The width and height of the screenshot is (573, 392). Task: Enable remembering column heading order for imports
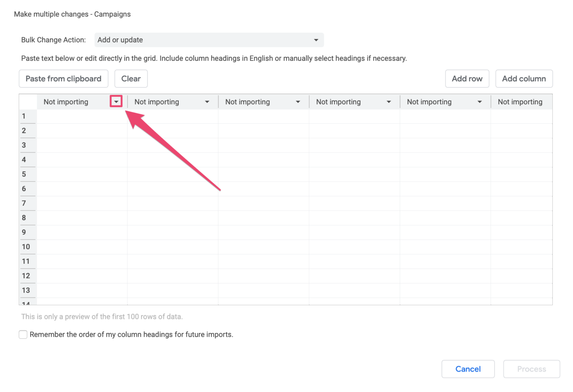[x=23, y=334]
